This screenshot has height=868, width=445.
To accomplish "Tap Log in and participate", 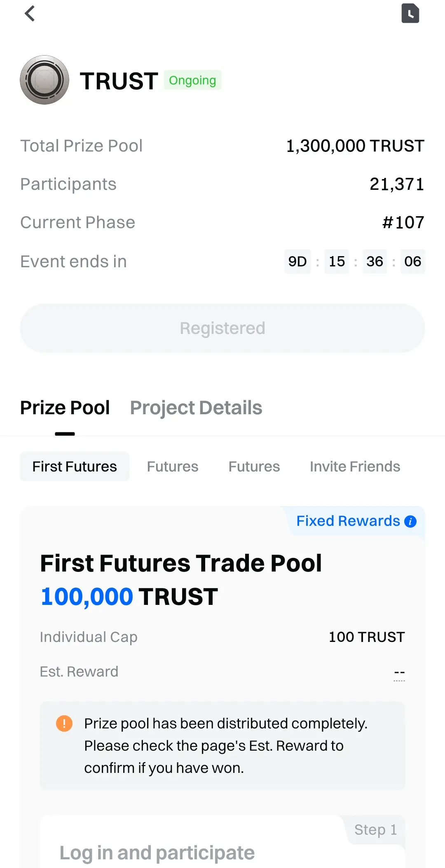I will [x=157, y=853].
